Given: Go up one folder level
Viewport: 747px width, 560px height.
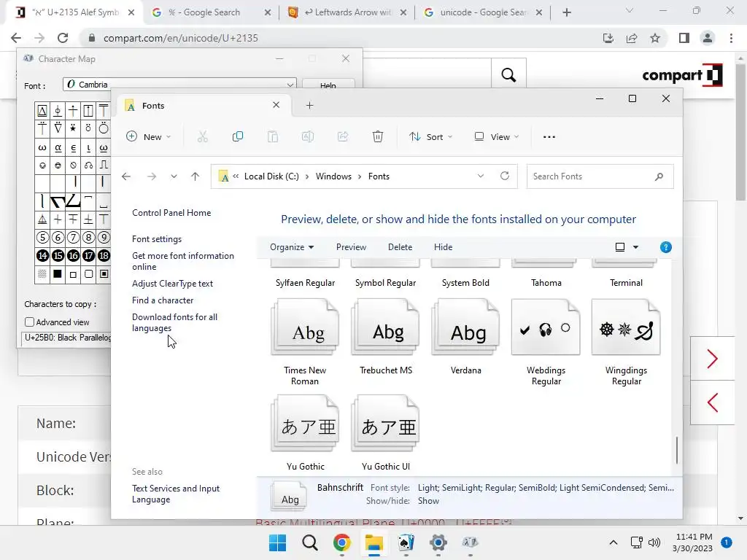Looking at the screenshot, I should [x=195, y=176].
